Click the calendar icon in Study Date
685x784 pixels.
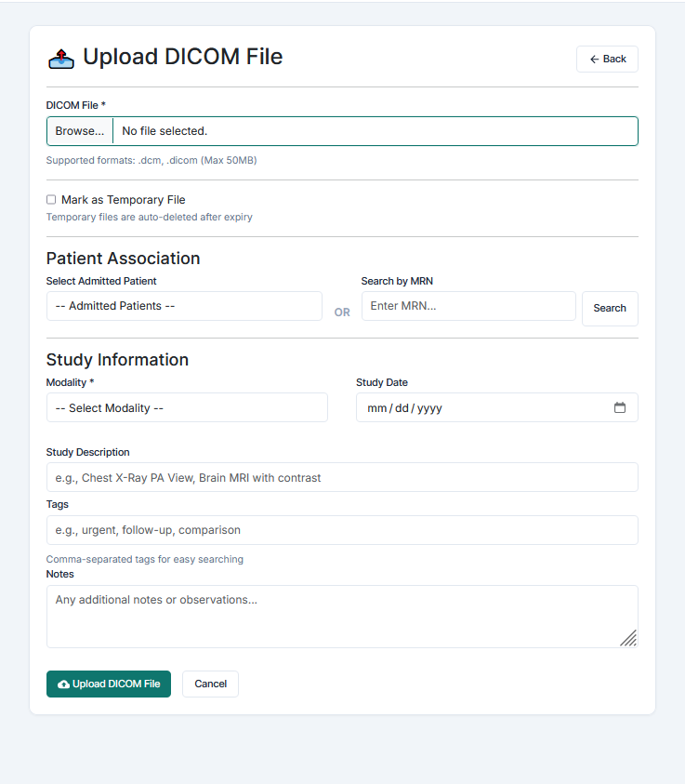click(620, 407)
